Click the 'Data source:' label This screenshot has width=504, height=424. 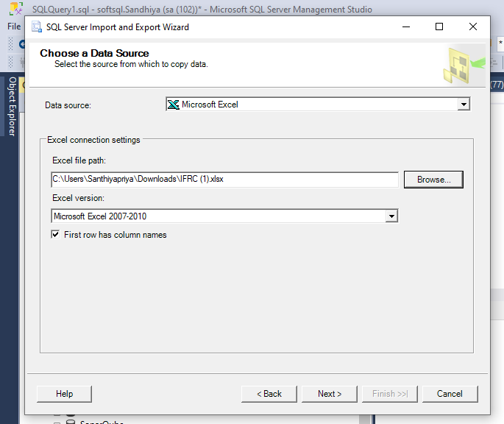click(x=68, y=105)
